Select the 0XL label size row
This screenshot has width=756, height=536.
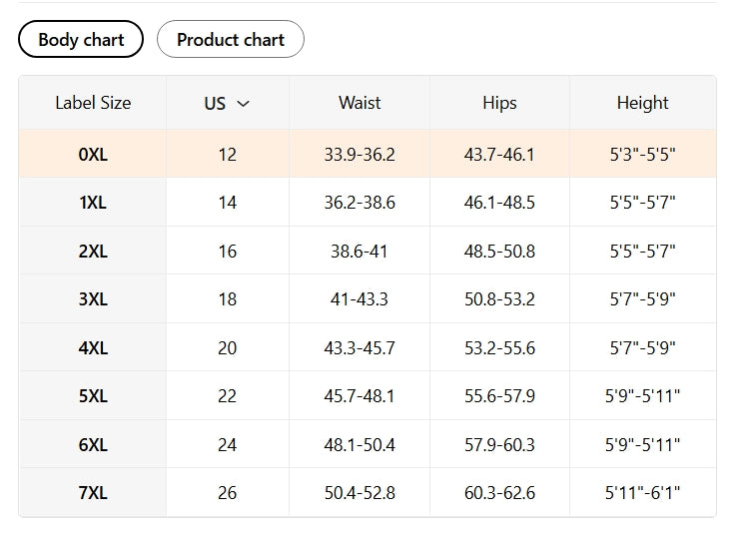pyautogui.click(x=93, y=155)
